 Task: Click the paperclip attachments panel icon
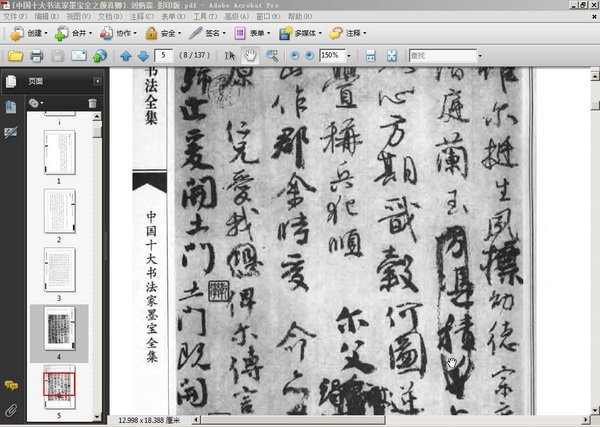coord(11,410)
